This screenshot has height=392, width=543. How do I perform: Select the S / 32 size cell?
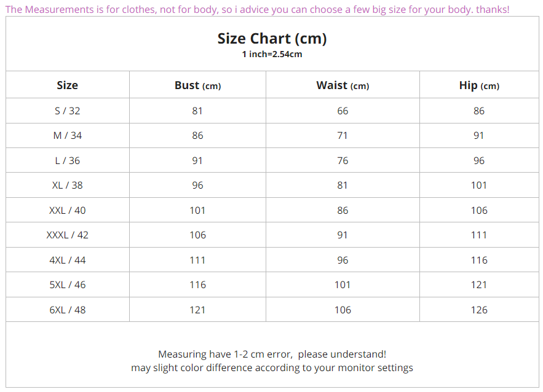[68, 111]
